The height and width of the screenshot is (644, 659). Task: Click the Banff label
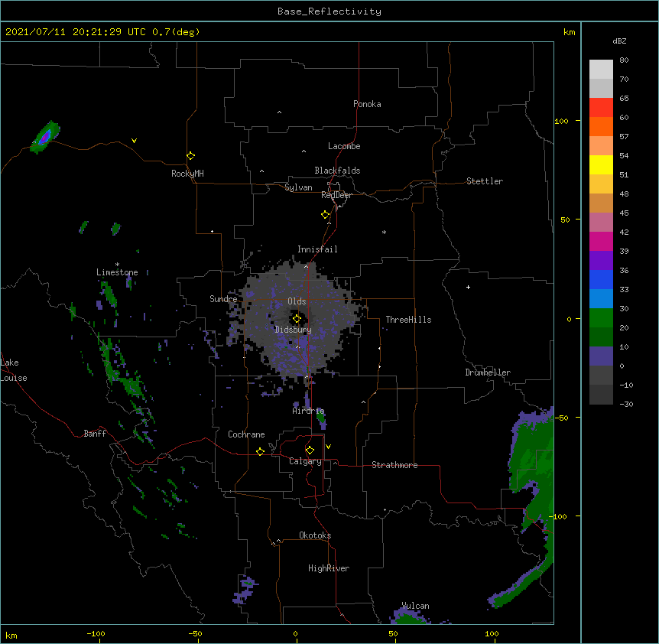(x=95, y=434)
